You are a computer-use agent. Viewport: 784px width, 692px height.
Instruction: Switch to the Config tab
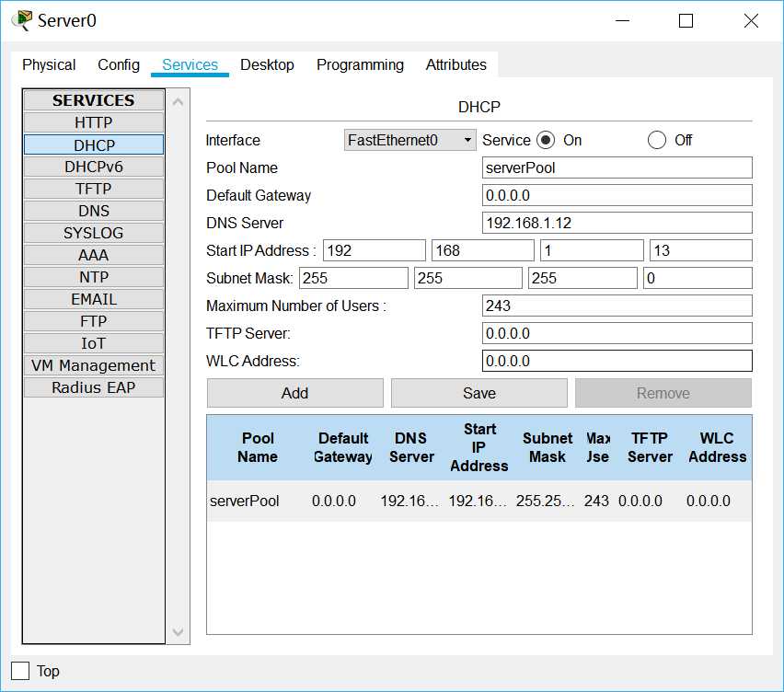click(x=119, y=65)
